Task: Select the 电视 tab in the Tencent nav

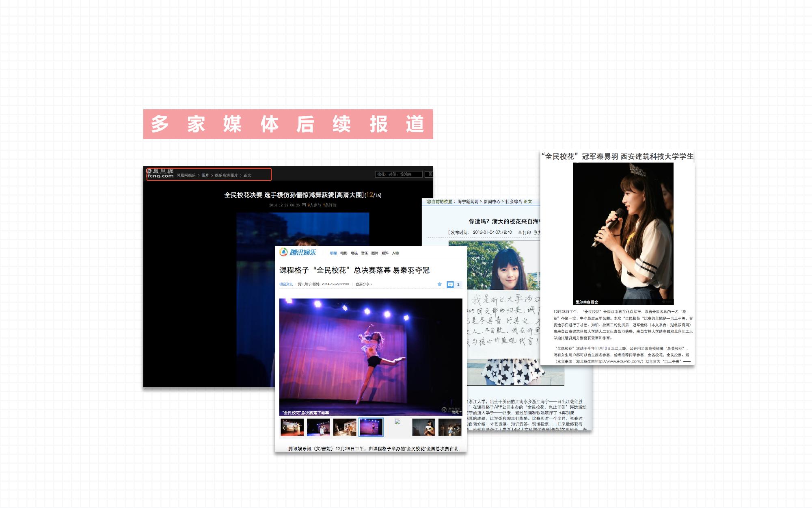Action: (x=354, y=253)
